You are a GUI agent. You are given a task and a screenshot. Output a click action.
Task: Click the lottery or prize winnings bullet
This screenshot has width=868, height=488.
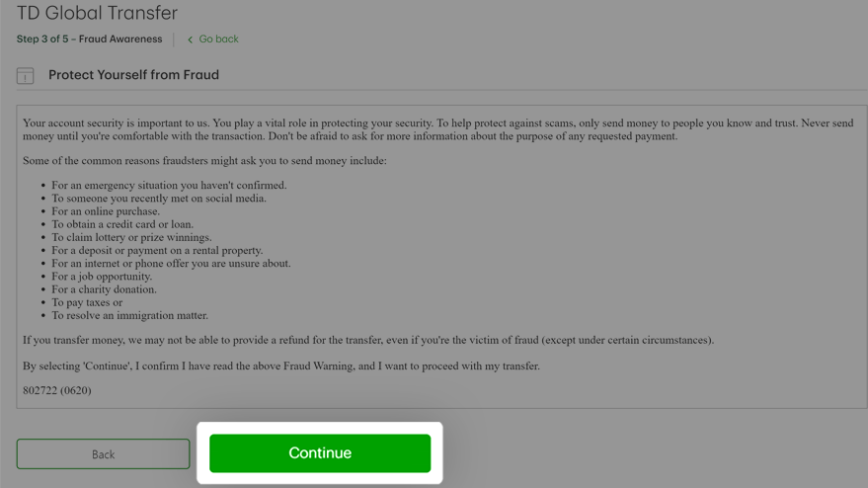[x=131, y=237]
